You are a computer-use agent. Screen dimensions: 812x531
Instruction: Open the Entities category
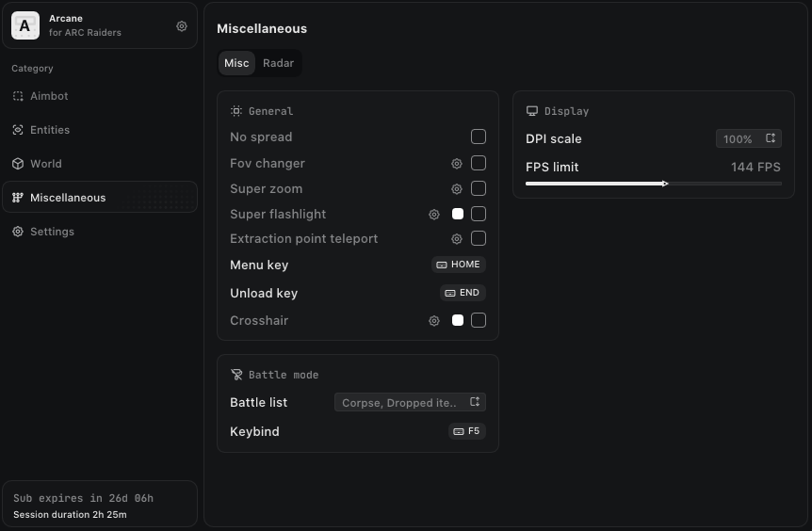[x=49, y=130]
